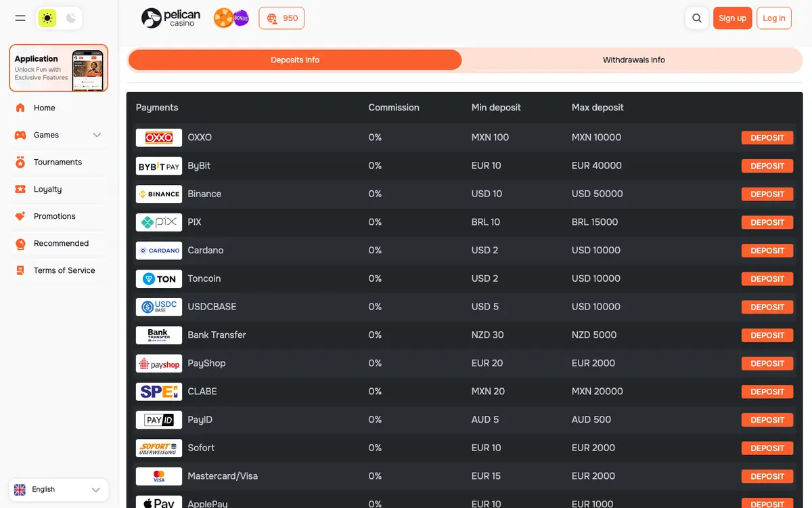The height and width of the screenshot is (508, 812).
Task: Click the Log in button
Action: coord(774,18)
